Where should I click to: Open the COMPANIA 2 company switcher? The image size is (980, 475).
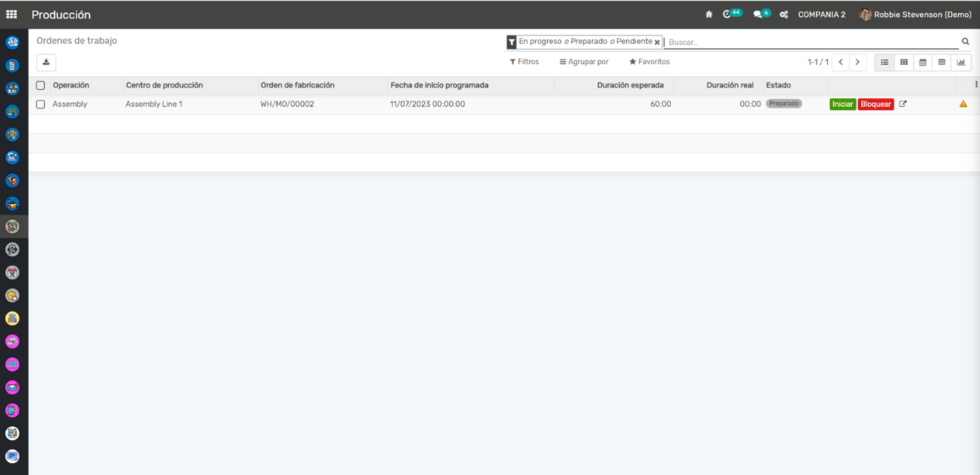pos(821,14)
